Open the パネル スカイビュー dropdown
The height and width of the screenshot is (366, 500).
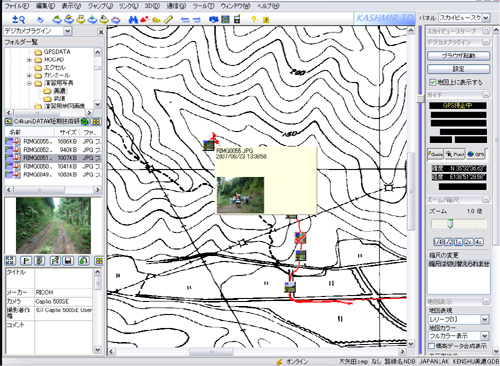(x=486, y=18)
